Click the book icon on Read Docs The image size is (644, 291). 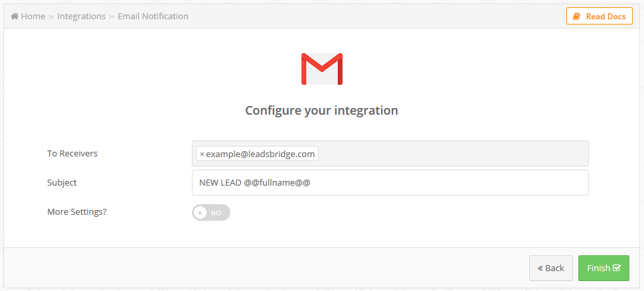tap(577, 17)
